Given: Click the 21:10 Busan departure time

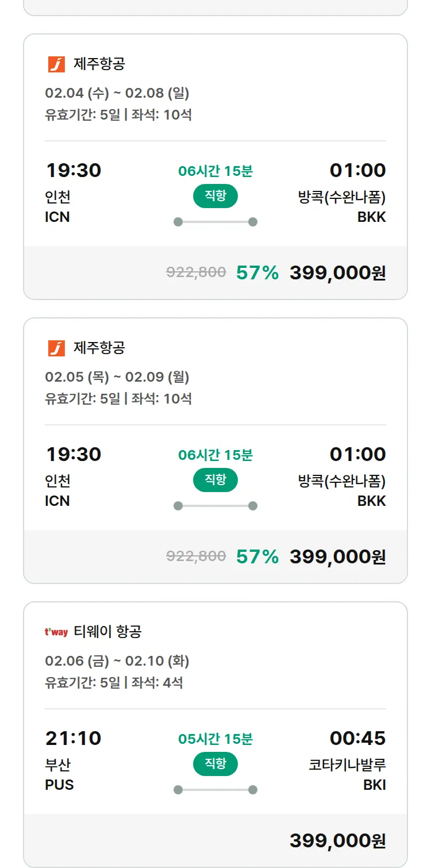Looking at the screenshot, I should [x=73, y=738].
